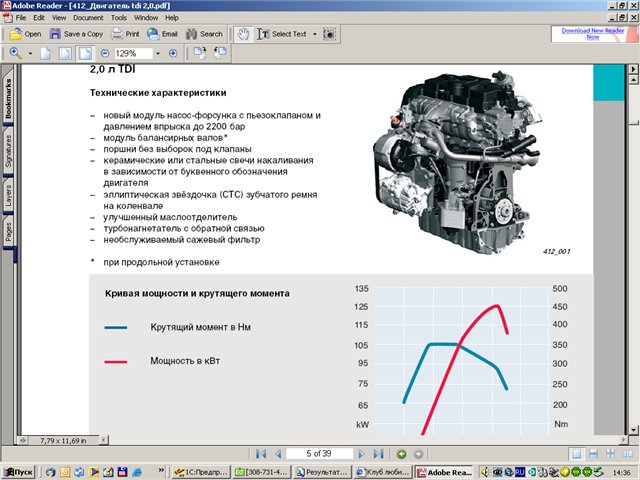Click vertical scrollbar down arrow

[x=633, y=429]
